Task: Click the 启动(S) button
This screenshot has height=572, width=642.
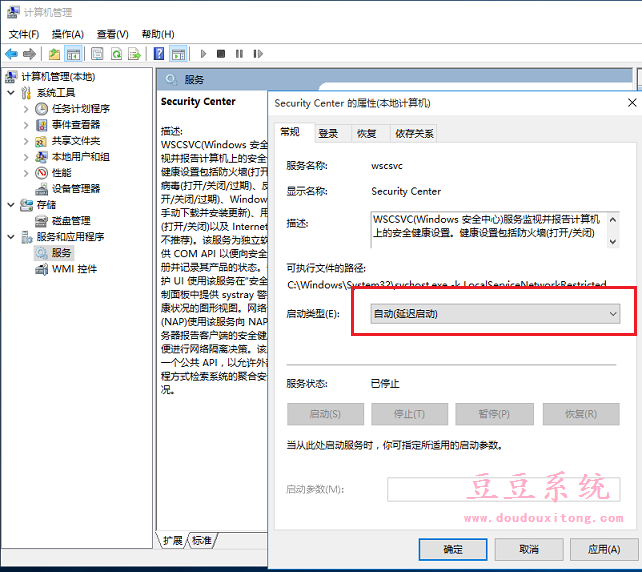Action: [x=325, y=414]
